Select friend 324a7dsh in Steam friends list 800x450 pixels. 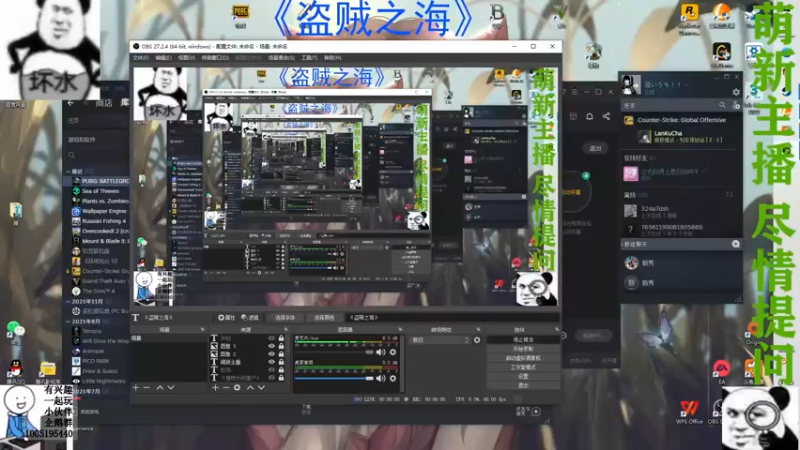pyautogui.click(x=681, y=211)
